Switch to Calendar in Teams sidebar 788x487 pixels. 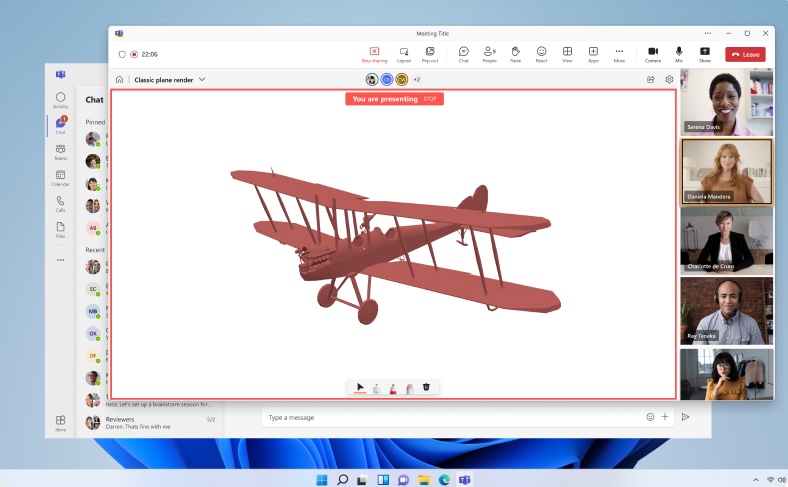click(x=60, y=178)
